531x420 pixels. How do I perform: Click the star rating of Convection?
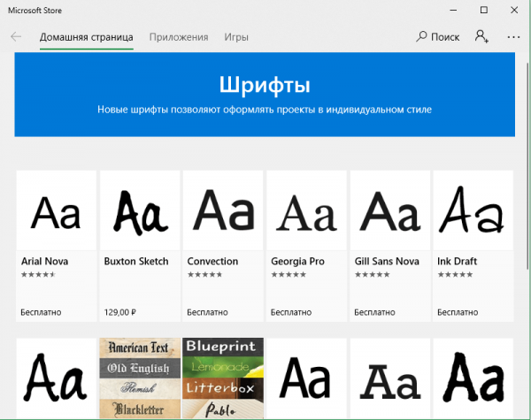[205, 274]
